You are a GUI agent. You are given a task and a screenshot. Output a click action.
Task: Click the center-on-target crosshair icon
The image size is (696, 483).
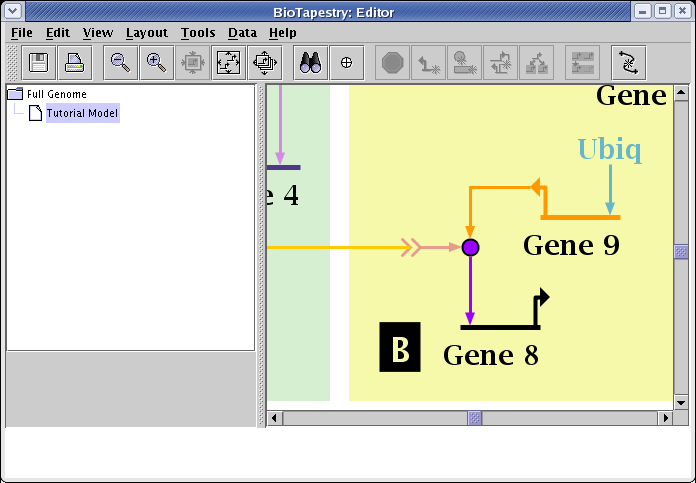(x=346, y=63)
